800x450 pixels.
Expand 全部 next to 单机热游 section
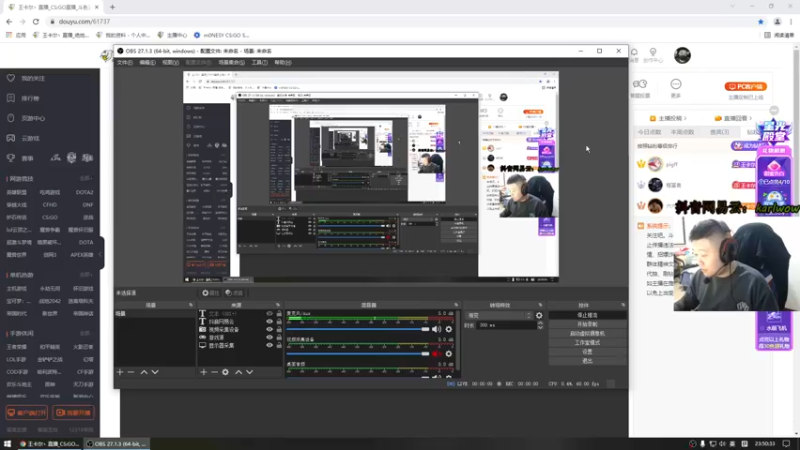click(86, 275)
